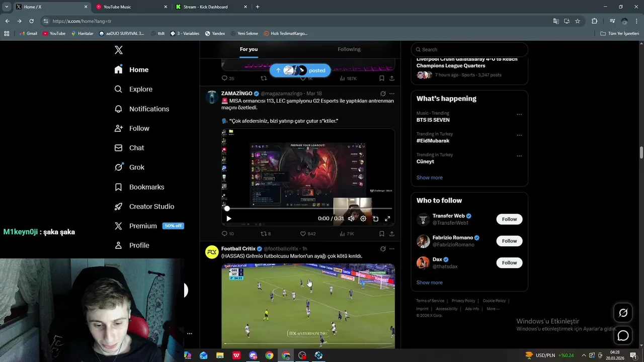Screen dimensions: 644x362
Task: Switch to Following tab
Action: (349, 49)
